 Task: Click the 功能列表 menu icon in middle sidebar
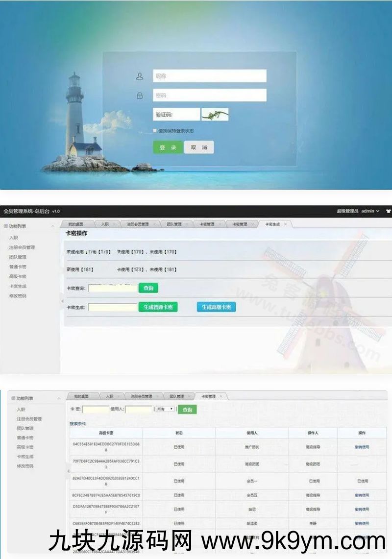[x=5, y=226]
